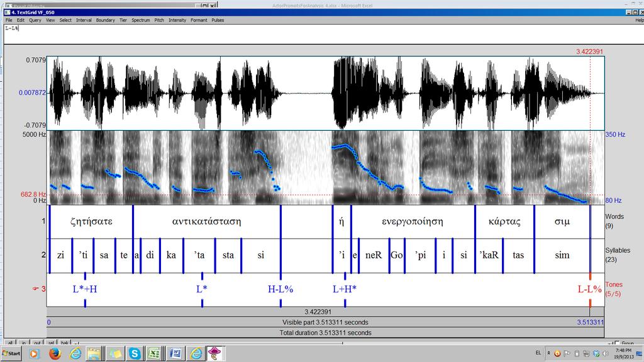Select the red L-L% tone point
Screen dimensions: 644x362
[590, 289]
